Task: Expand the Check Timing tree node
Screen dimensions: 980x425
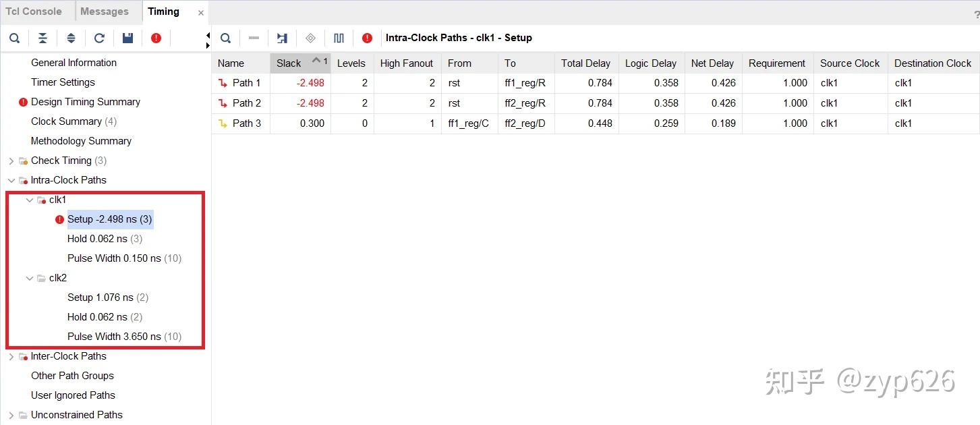Action: click(11, 161)
